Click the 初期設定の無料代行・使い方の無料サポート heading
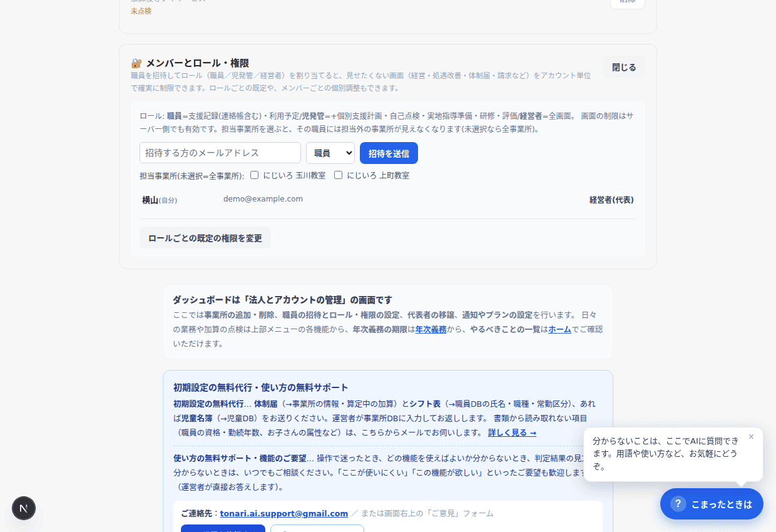This screenshot has height=532, width=776. click(x=261, y=387)
